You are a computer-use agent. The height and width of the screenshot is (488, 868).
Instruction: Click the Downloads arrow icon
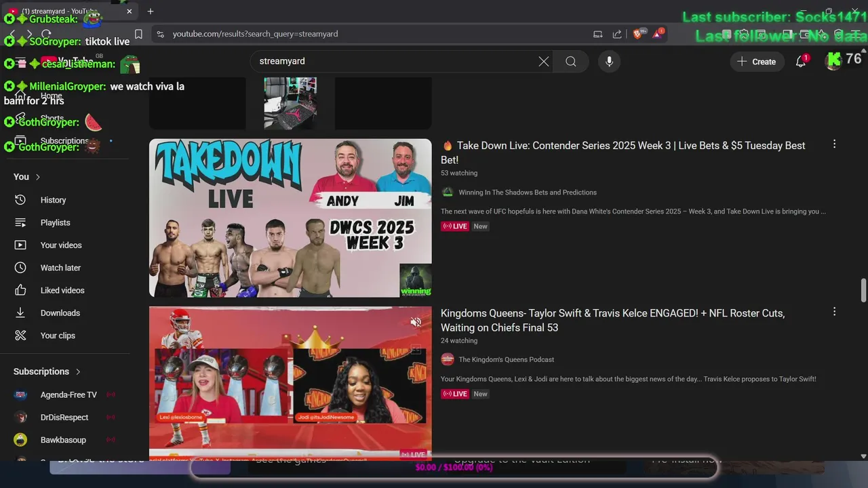tap(20, 313)
